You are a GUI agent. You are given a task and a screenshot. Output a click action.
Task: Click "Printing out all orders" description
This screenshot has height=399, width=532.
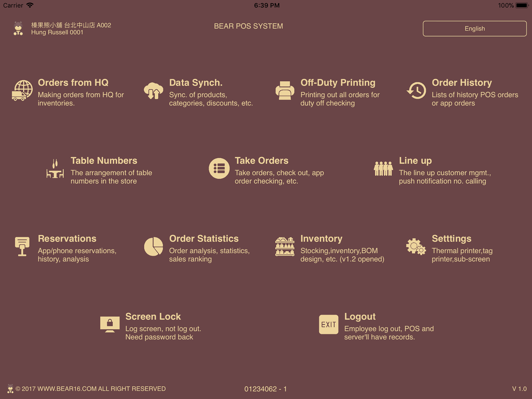pos(340,99)
